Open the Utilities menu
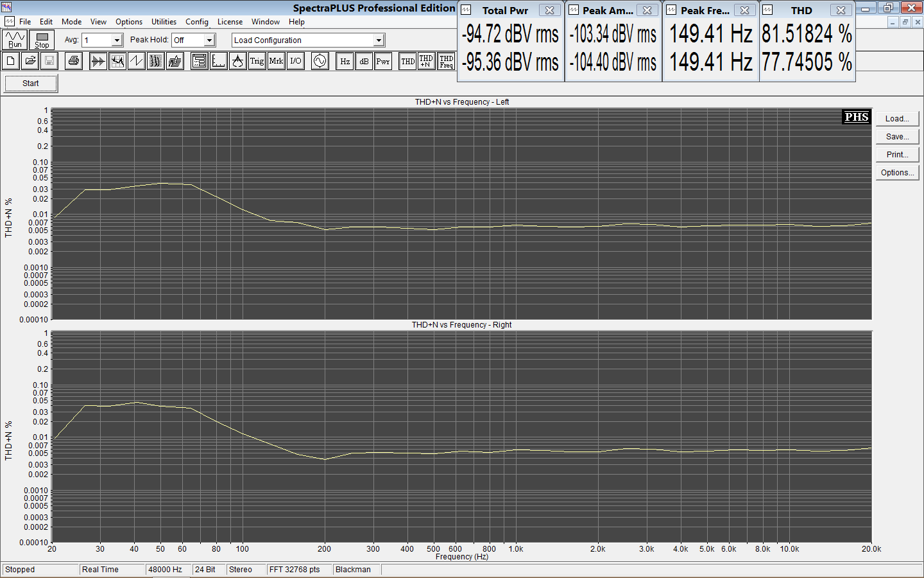 [x=164, y=22]
